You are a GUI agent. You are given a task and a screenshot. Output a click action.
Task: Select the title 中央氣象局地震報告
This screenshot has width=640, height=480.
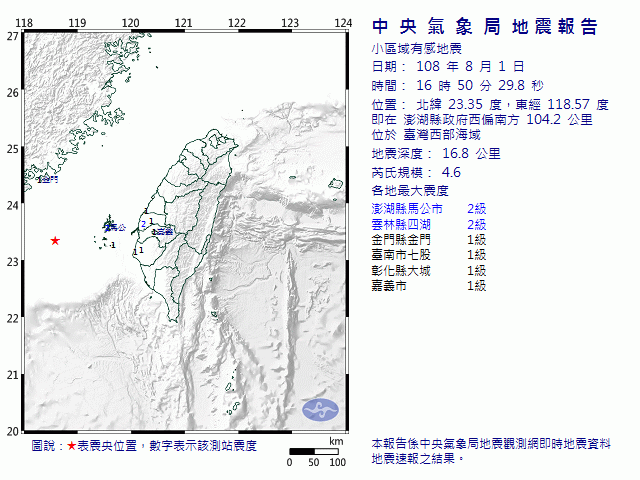coord(485,27)
